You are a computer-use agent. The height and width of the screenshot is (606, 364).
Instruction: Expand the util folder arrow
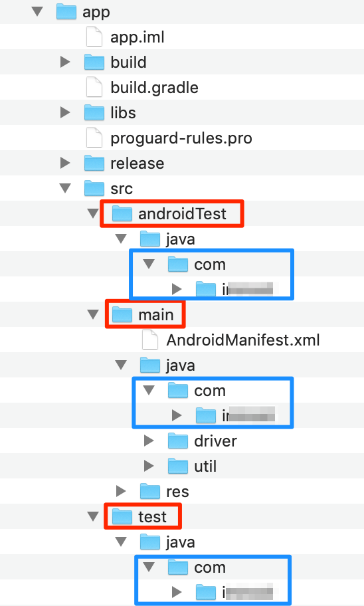tap(149, 466)
